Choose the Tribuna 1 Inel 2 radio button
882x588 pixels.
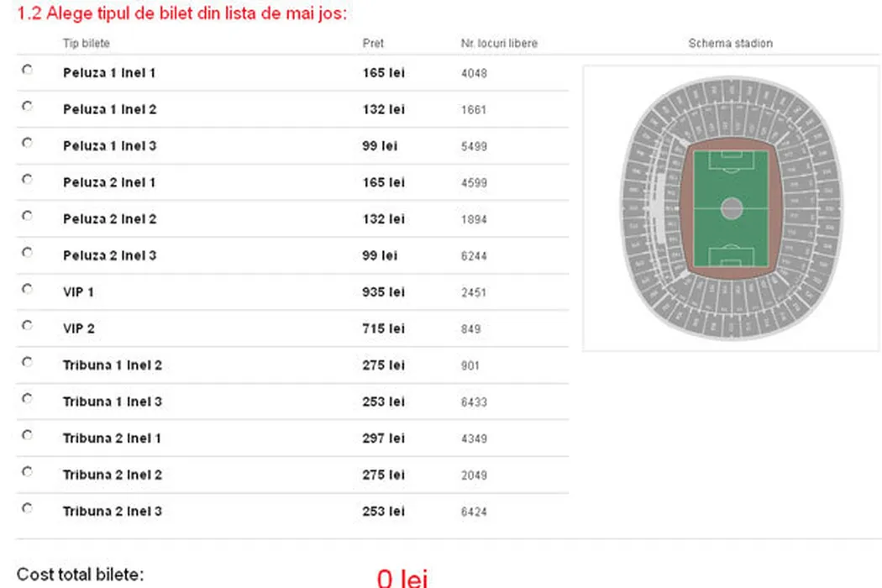[27, 362]
